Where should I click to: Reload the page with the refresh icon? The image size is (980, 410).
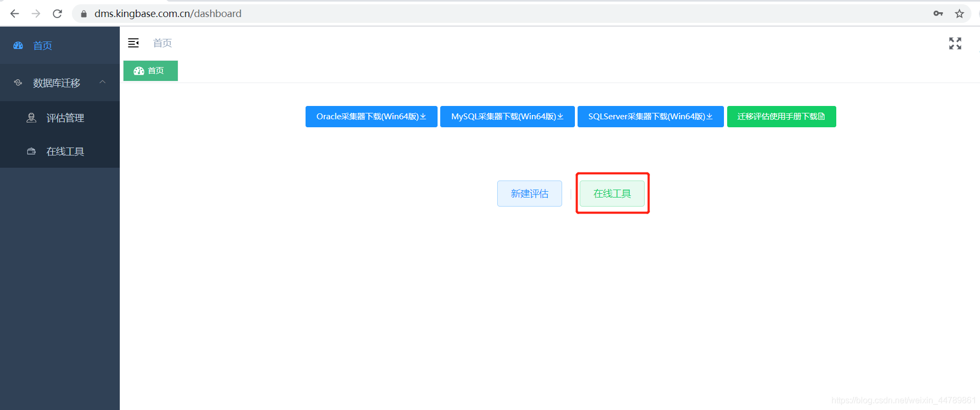(x=57, y=14)
